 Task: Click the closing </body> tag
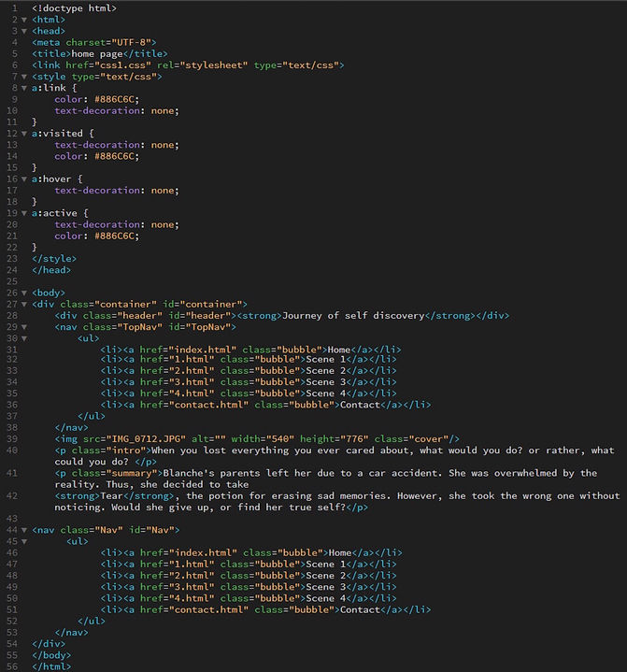pos(51,655)
